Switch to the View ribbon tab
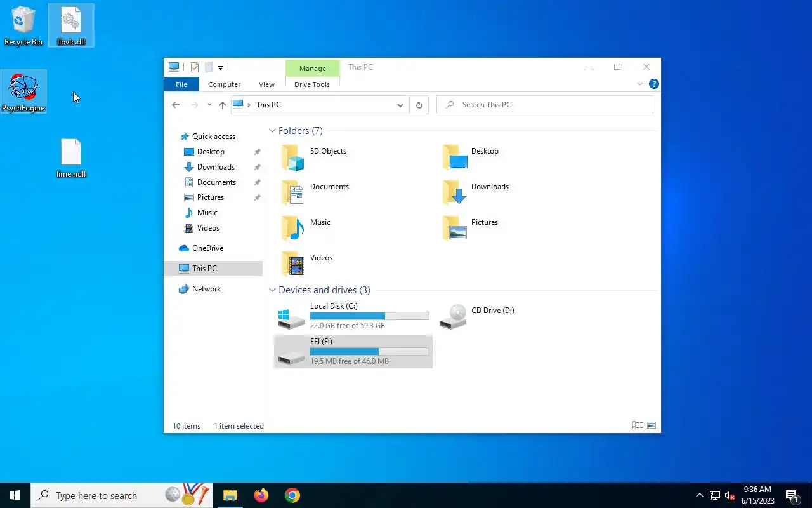 [266, 84]
